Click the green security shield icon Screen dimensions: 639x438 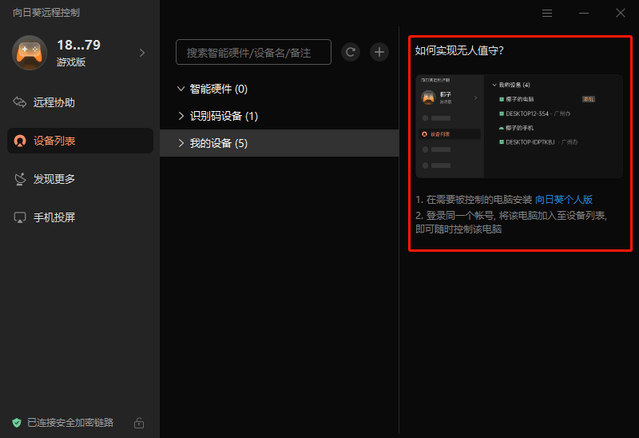(x=16, y=422)
